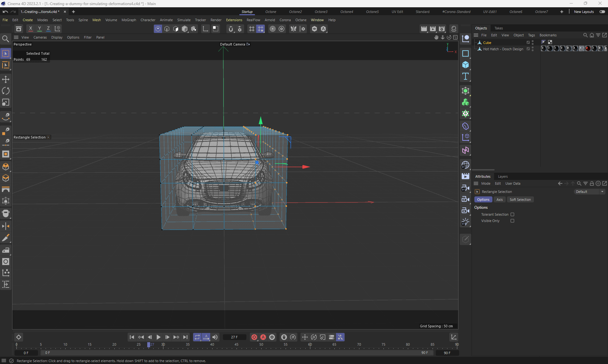Click the Points mode icon
Screen dimensions: 608x364
[158, 29]
